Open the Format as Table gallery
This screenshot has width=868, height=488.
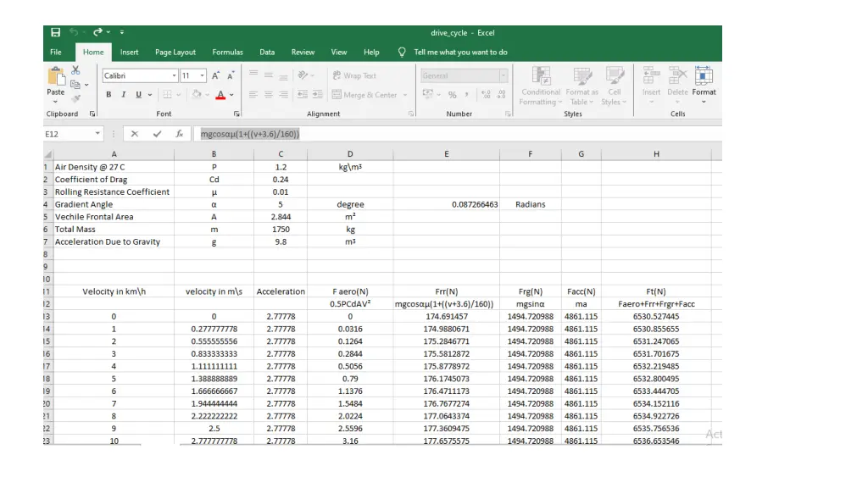coord(581,86)
